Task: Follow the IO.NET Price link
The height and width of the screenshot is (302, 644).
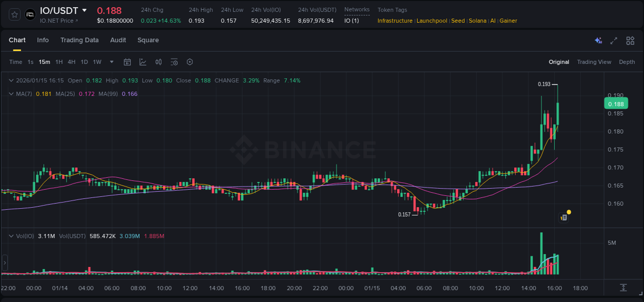Action: [57, 21]
